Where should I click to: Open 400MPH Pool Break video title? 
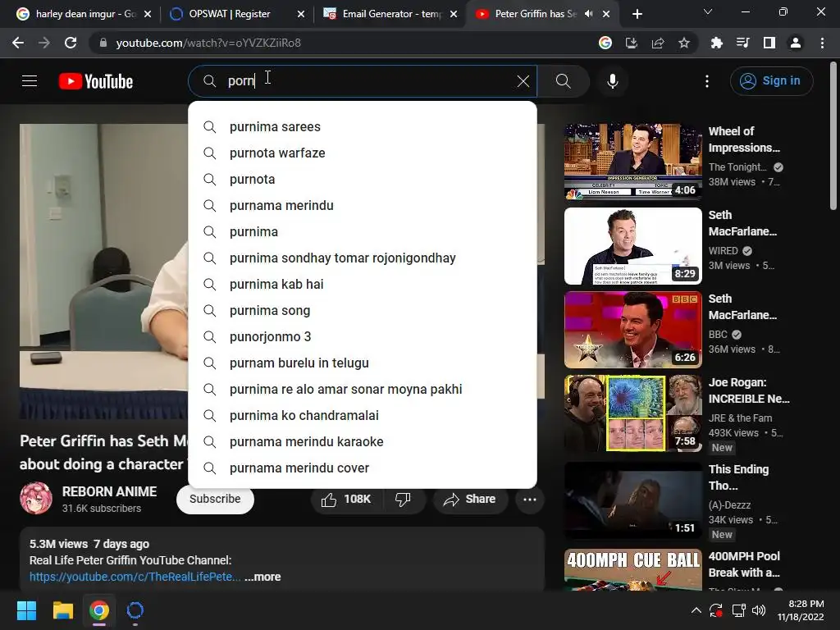coord(744,564)
